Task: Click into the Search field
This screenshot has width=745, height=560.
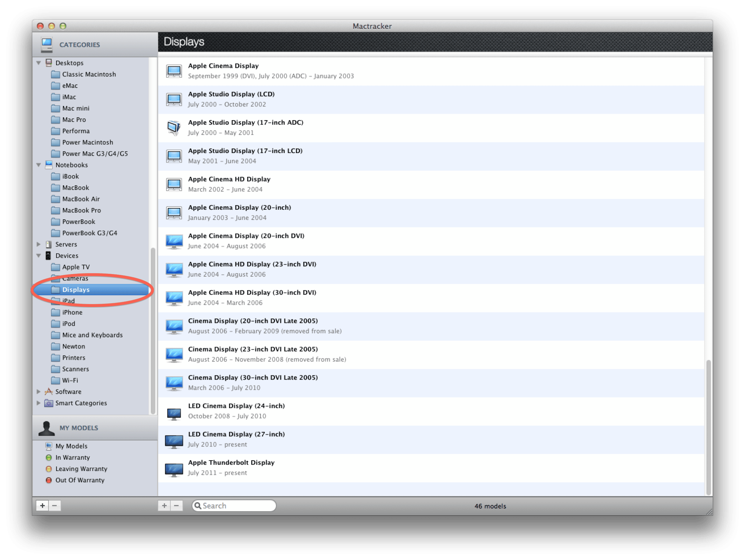Action: [234, 505]
